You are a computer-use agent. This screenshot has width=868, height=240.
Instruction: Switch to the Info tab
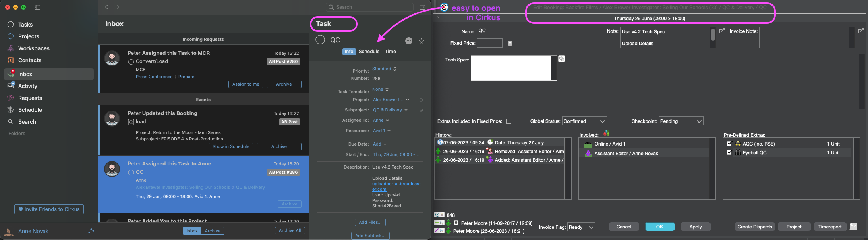point(349,52)
